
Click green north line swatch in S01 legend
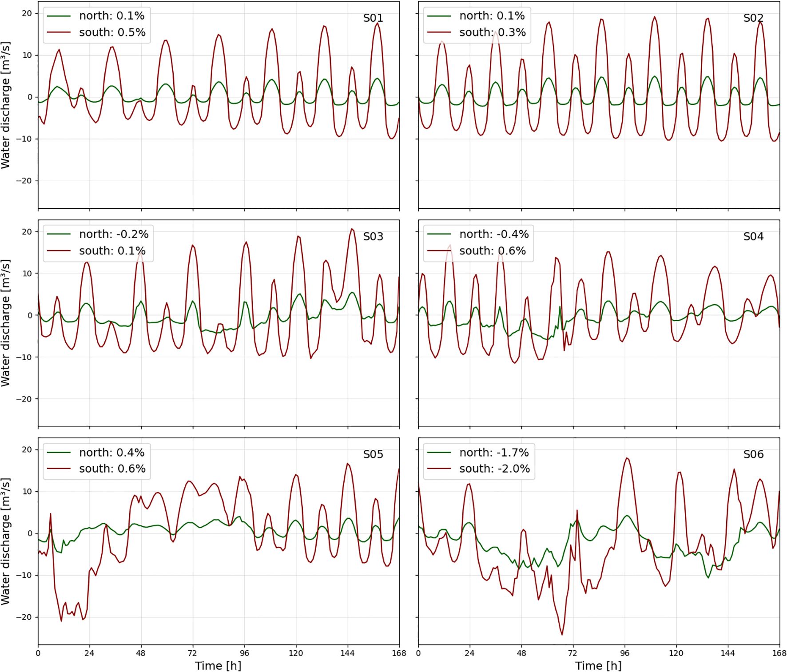[x=59, y=16]
